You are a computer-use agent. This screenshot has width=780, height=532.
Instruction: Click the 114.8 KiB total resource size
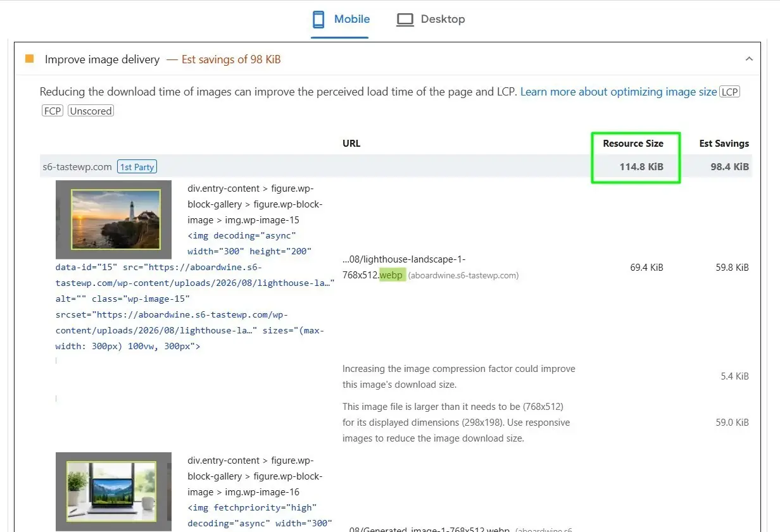click(x=641, y=167)
